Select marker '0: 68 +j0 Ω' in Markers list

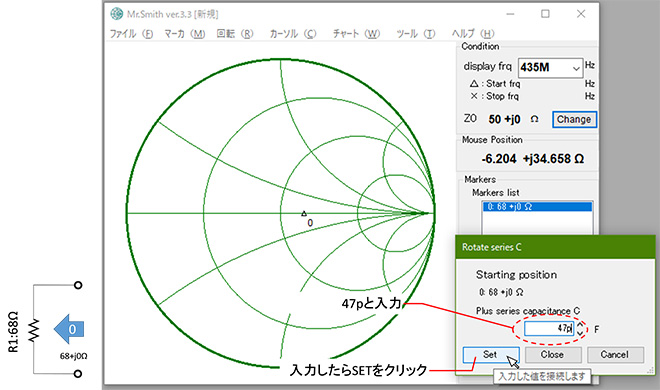pyautogui.click(x=538, y=207)
